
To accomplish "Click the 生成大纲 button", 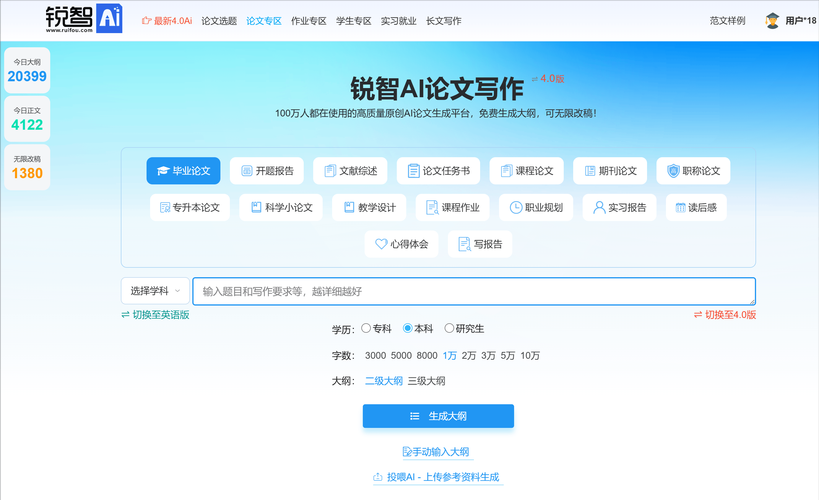I will (438, 416).
